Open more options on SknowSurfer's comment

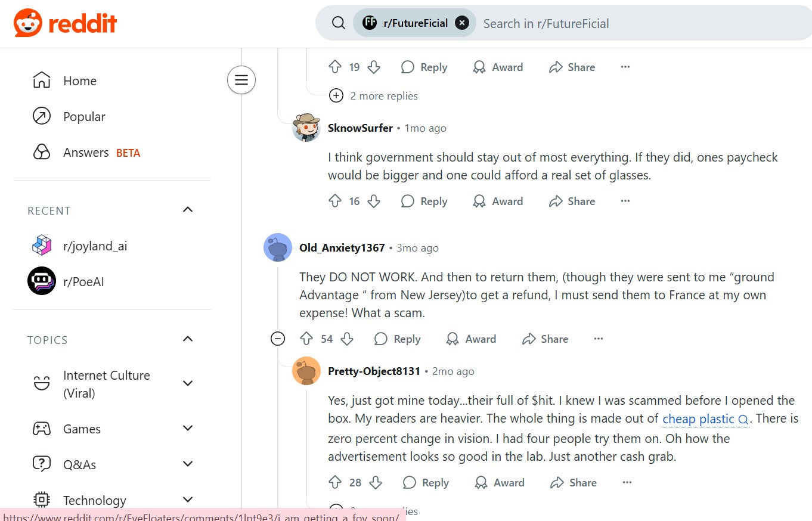625,201
